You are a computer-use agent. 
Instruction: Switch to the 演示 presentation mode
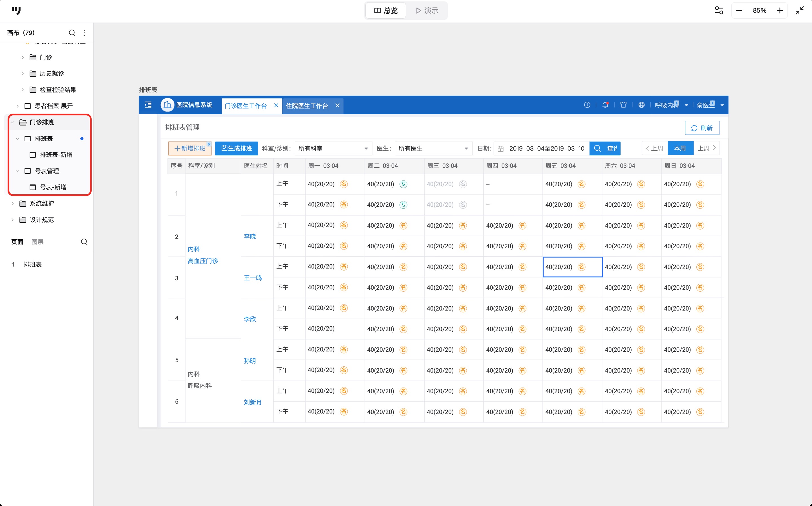coord(427,11)
